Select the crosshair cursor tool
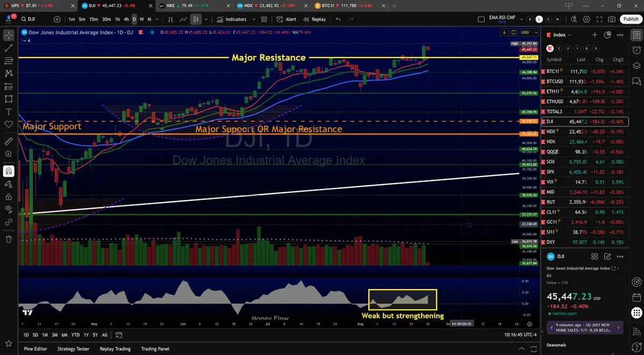Viewport: 644px width, 355px height. [x=9, y=35]
